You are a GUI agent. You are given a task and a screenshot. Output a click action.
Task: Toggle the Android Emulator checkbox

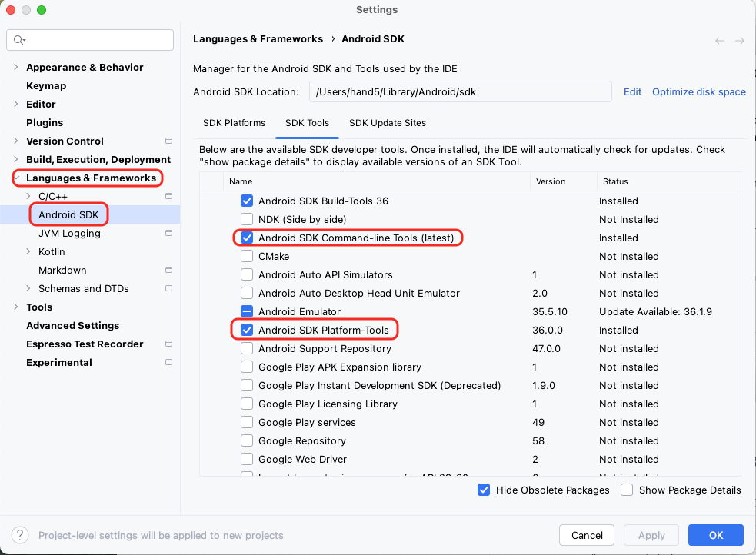pyautogui.click(x=247, y=311)
